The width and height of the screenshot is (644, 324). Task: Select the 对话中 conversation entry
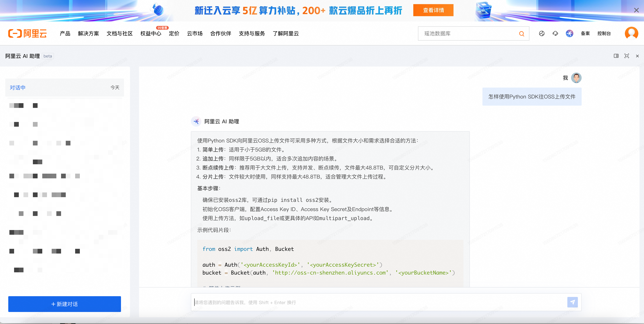pos(64,88)
